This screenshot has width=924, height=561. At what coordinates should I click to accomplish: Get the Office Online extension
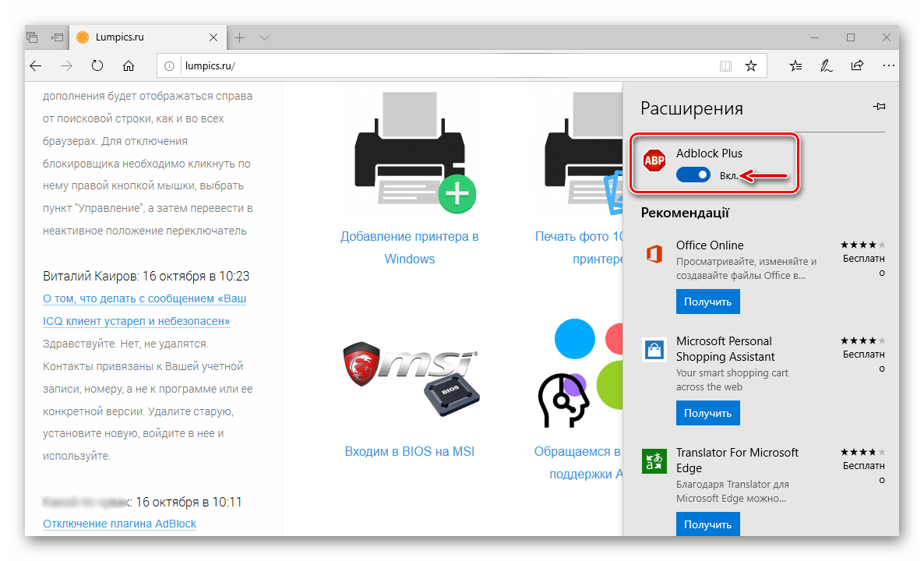[x=707, y=302]
